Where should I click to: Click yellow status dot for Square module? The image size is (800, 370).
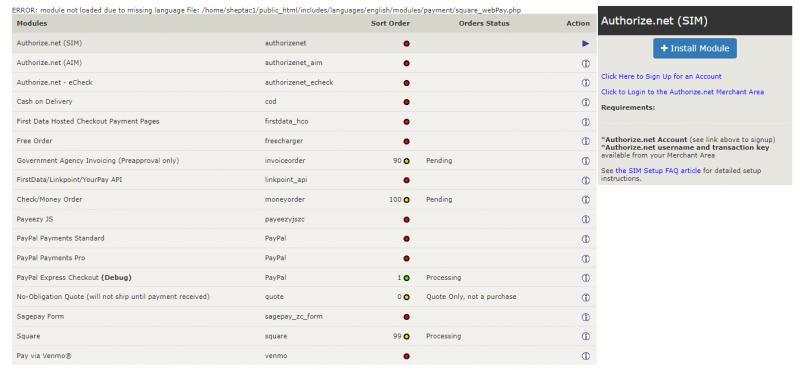point(407,336)
